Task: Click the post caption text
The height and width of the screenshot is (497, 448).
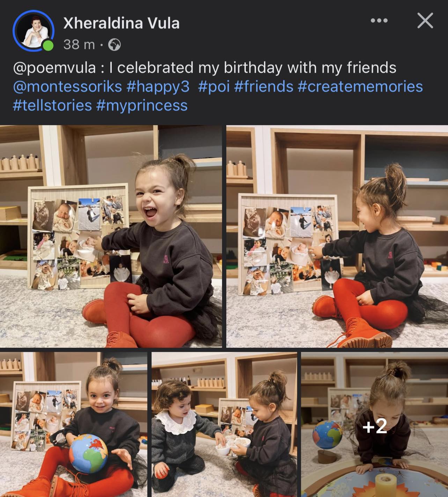Action: (x=204, y=68)
